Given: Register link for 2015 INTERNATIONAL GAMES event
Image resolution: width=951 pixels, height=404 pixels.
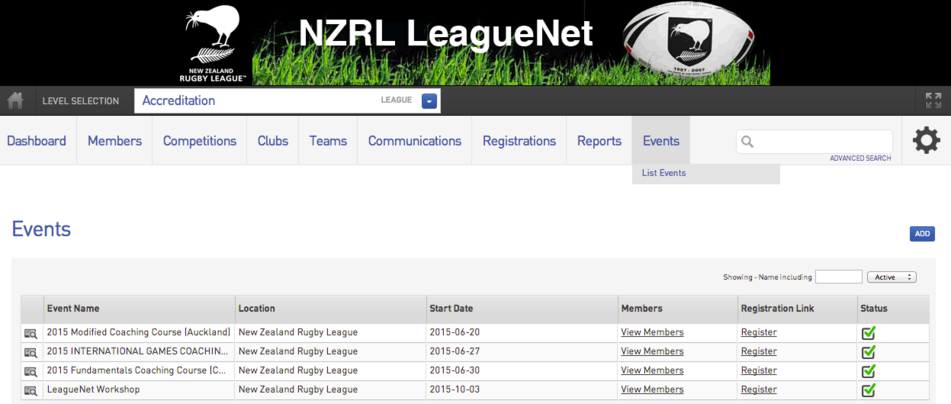Looking at the screenshot, I should [759, 351].
